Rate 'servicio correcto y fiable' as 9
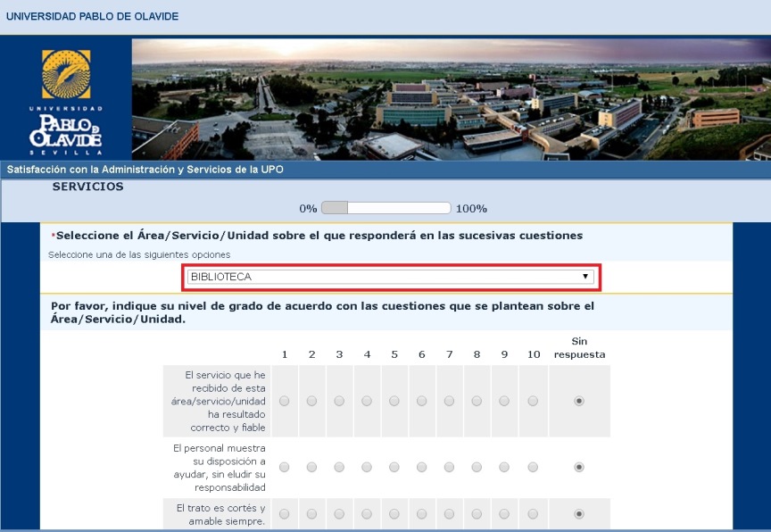Image resolution: width=771 pixels, height=532 pixels. (x=504, y=401)
